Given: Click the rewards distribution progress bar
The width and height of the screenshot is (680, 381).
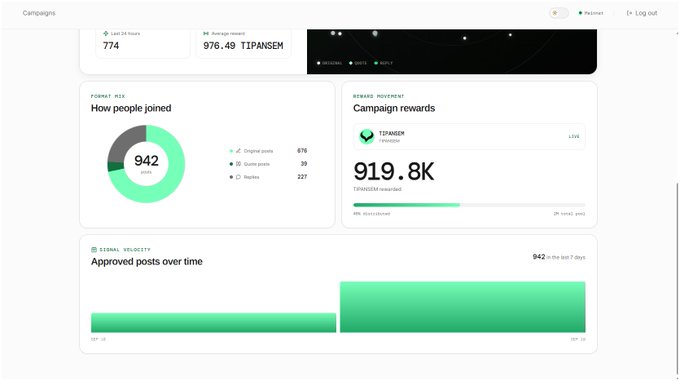Looking at the screenshot, I should pos(469,205).
